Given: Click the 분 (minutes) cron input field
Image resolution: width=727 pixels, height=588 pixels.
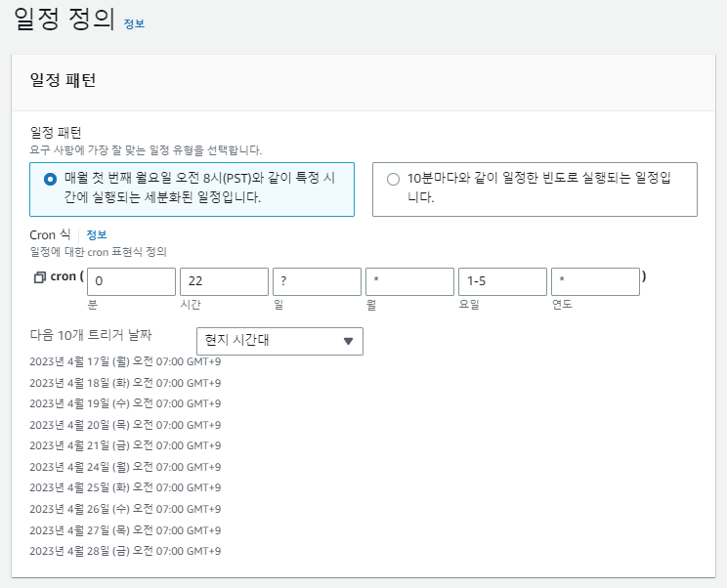Looking at the screenshot, I should [x=131, y=281].
